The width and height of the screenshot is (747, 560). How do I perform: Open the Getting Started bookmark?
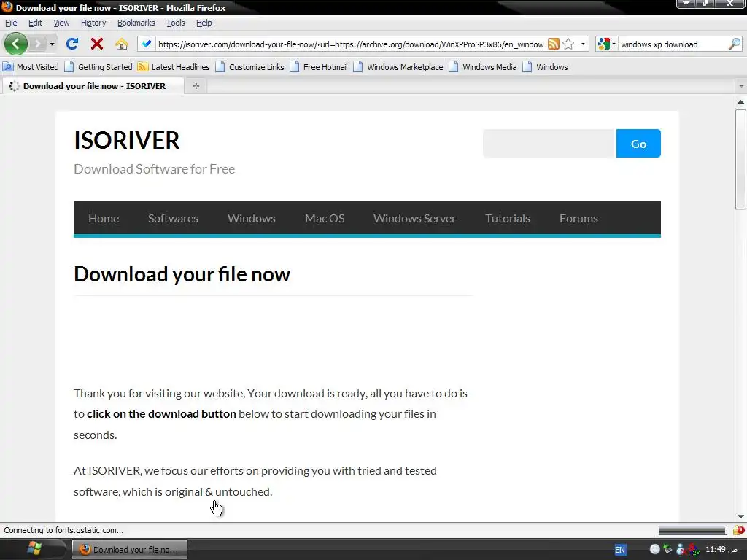pyautogui.click(x=98, y=67)
